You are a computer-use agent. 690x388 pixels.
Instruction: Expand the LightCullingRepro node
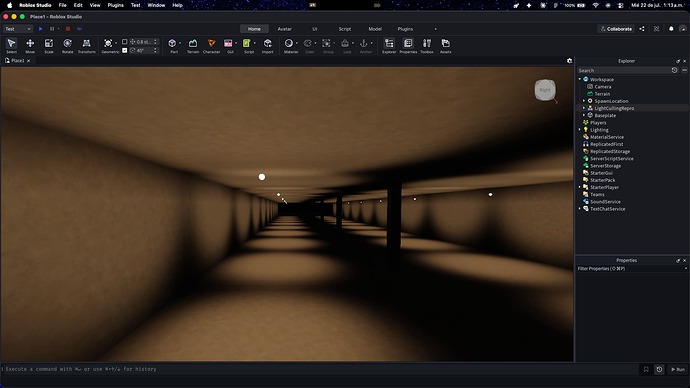coord(584,108)
